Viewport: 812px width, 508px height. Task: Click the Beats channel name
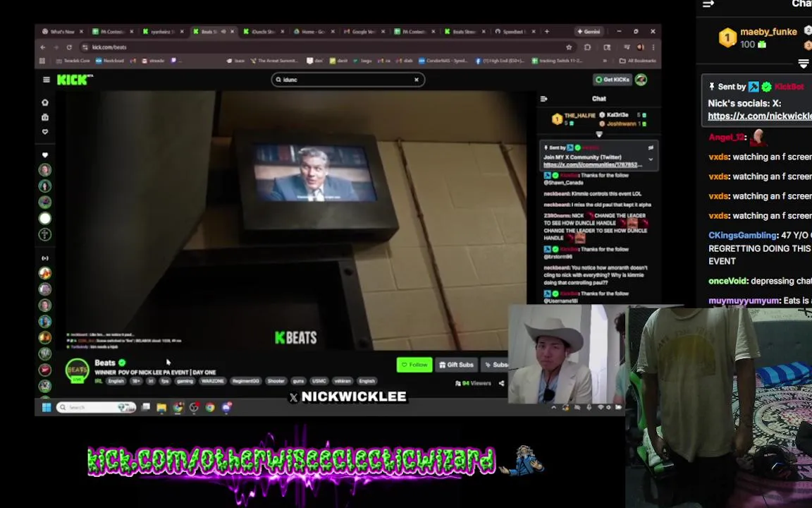pos(105,363)
